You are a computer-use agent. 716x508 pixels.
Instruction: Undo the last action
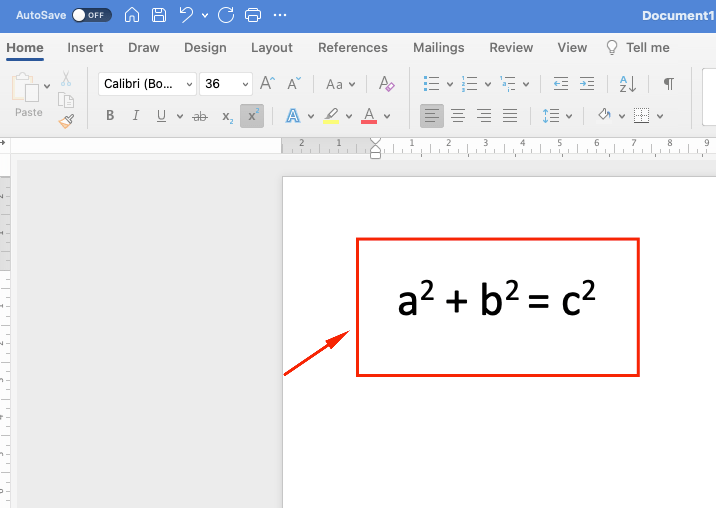[186, 15]
